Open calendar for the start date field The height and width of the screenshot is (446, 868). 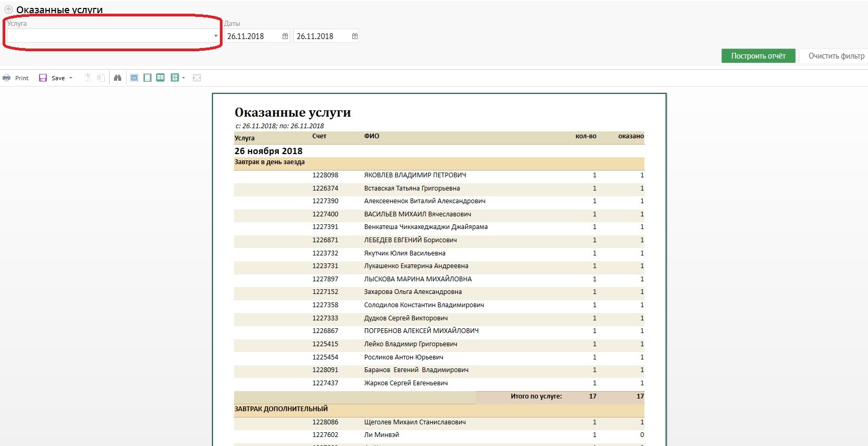coord(285,36)
